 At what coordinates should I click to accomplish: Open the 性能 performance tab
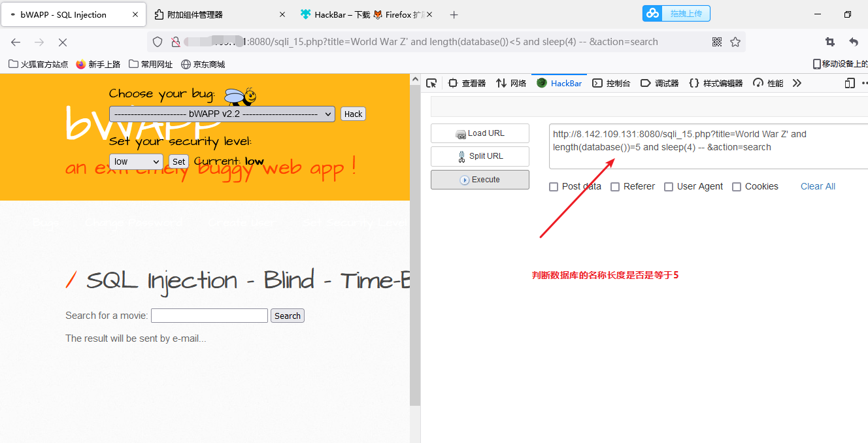coord(768,83)
